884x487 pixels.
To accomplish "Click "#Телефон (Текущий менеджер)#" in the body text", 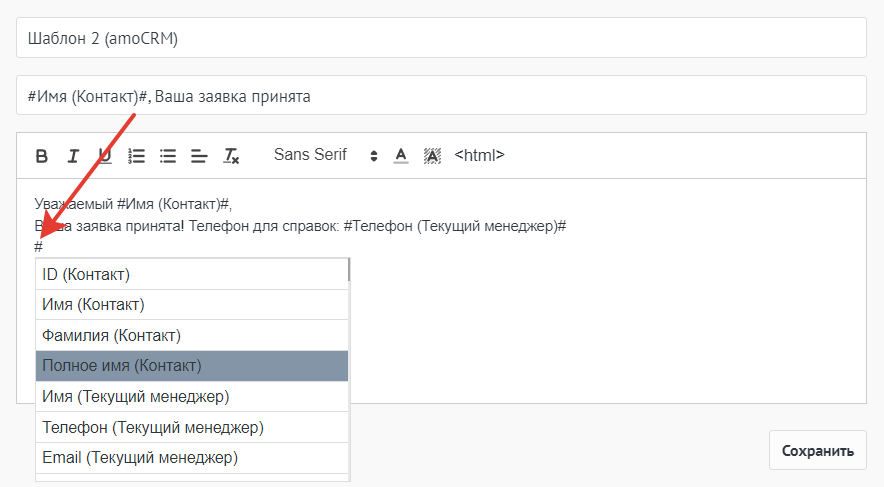I will 454,226.
